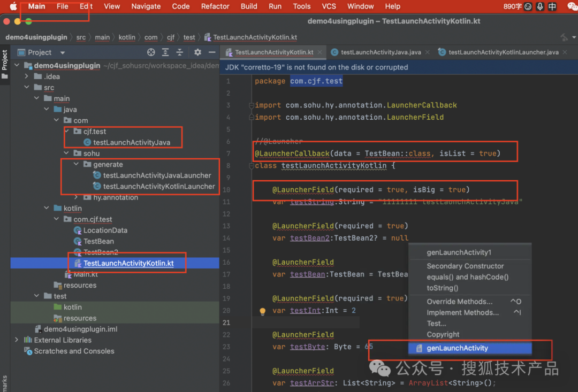Choose toString() in generate popup
Screen dimensions: 578x392
pos(470,288)
